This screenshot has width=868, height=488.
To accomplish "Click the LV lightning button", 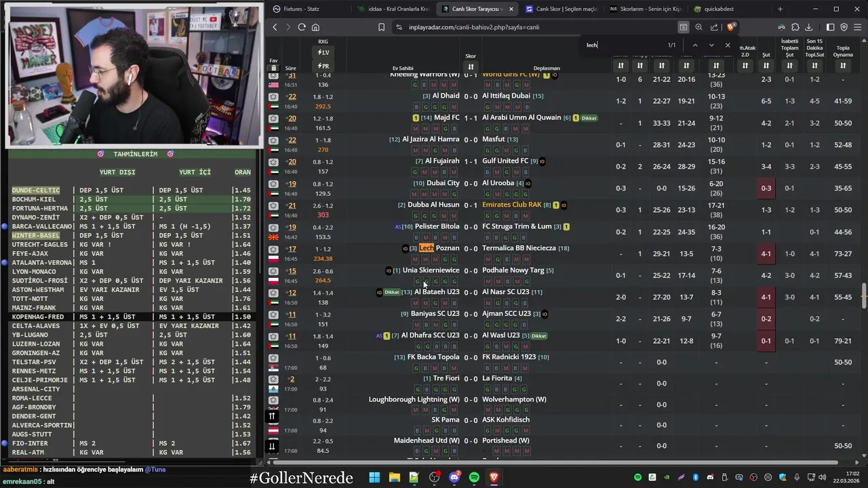I will [323, 53].
